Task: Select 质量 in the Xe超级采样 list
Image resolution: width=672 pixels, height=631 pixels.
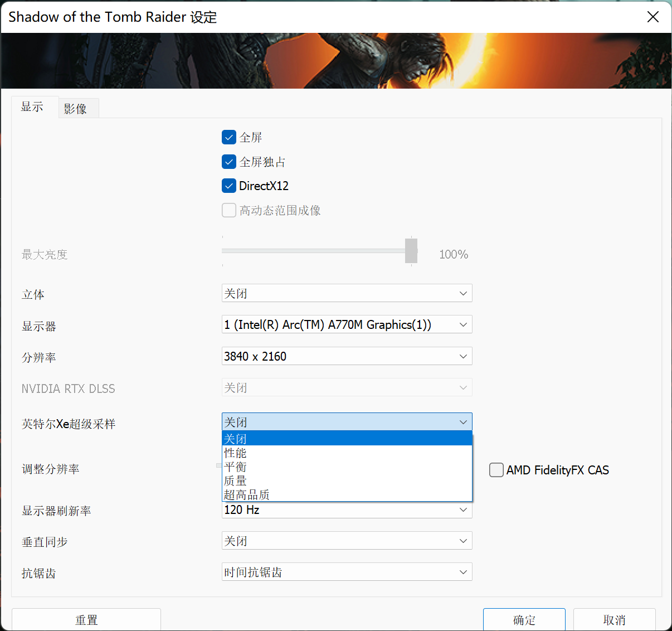Action: click(347, 480)
